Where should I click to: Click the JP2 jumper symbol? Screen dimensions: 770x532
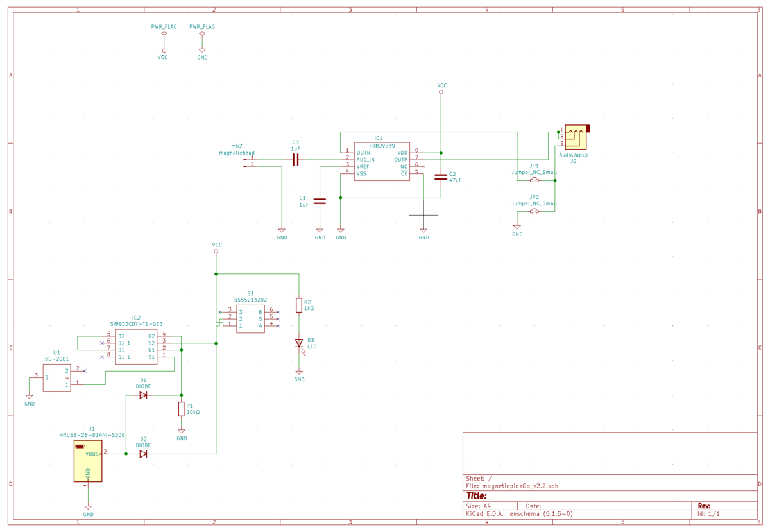pyautogui.click(x=534, y=211)
